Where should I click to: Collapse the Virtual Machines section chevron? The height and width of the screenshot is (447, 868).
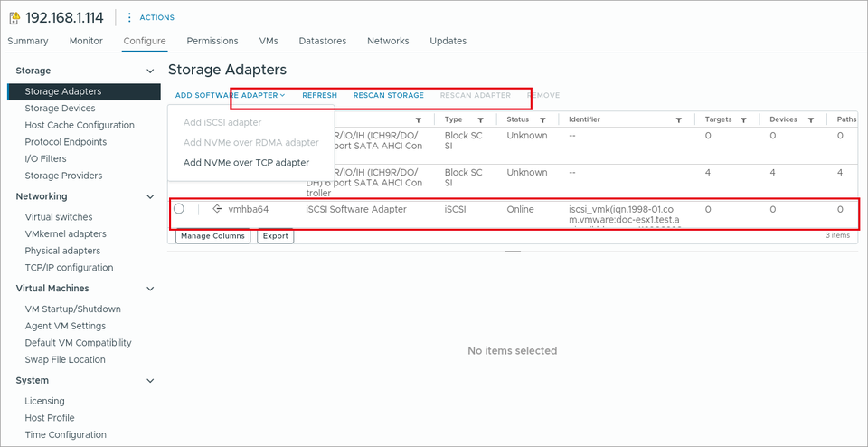(x=149, y=289)
